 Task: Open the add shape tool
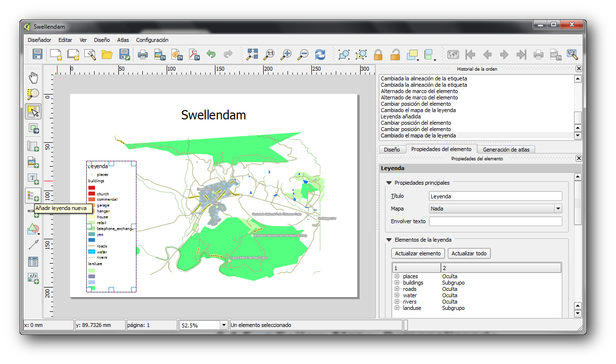33,229
